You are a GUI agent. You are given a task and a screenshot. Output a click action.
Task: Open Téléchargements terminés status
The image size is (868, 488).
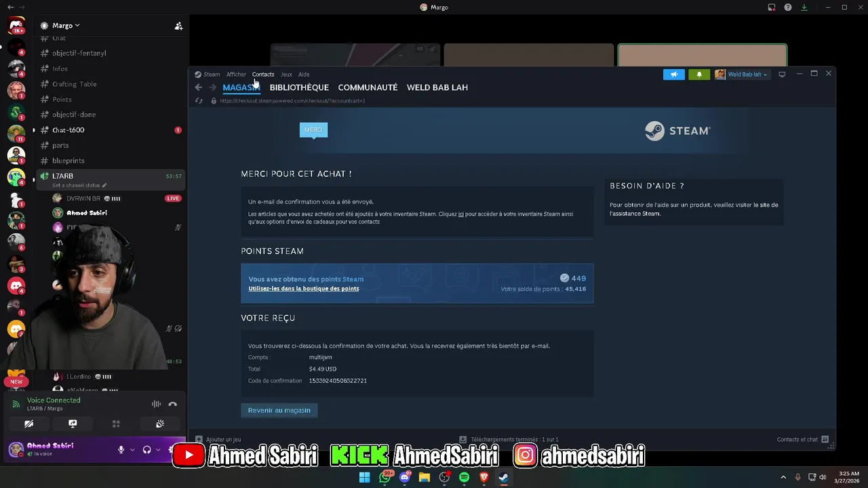[509, 439]
